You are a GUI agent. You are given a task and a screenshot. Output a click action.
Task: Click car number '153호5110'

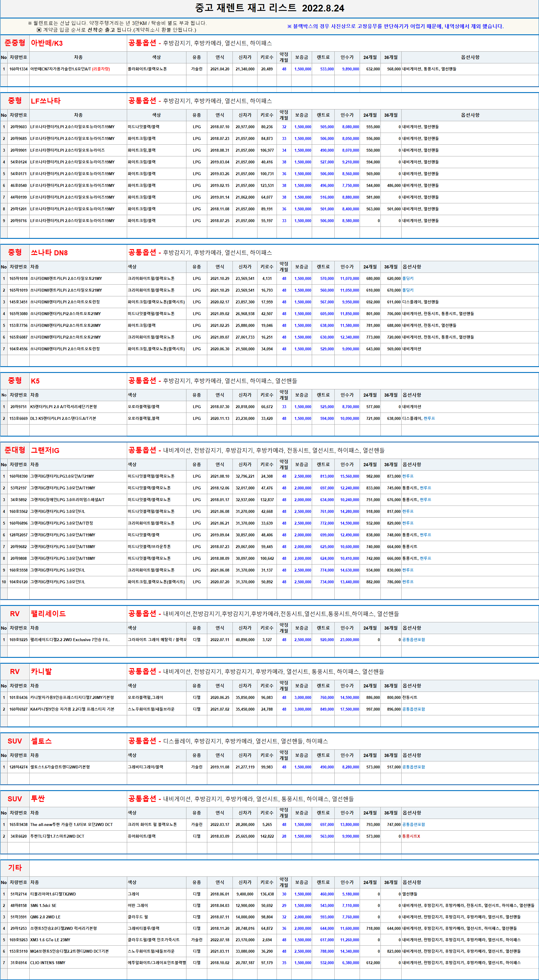coord(18,952)
